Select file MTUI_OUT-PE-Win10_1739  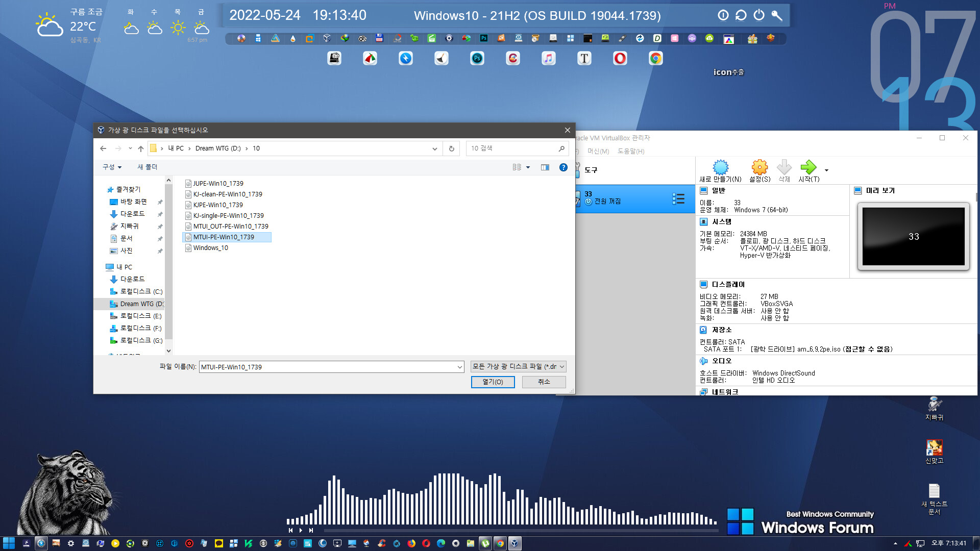[231, 226]
